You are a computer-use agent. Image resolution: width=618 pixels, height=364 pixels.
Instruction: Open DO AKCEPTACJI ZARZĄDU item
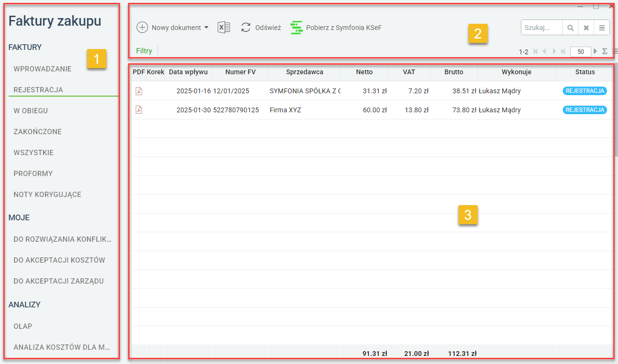coord(59,281)
